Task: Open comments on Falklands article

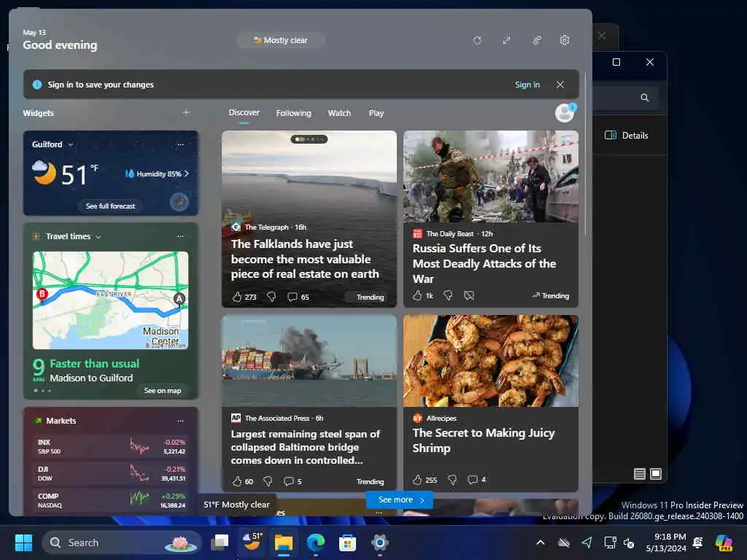Action: click(x=298, y=297)
